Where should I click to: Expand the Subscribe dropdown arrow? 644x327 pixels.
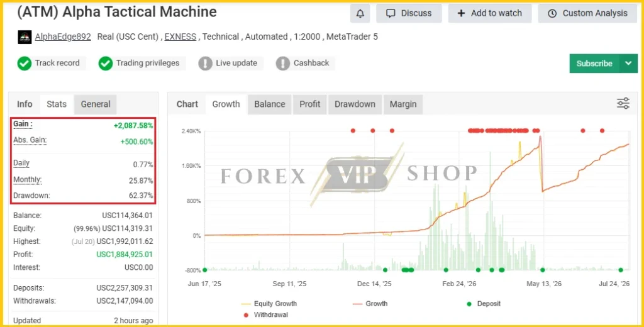pos(628,64)
